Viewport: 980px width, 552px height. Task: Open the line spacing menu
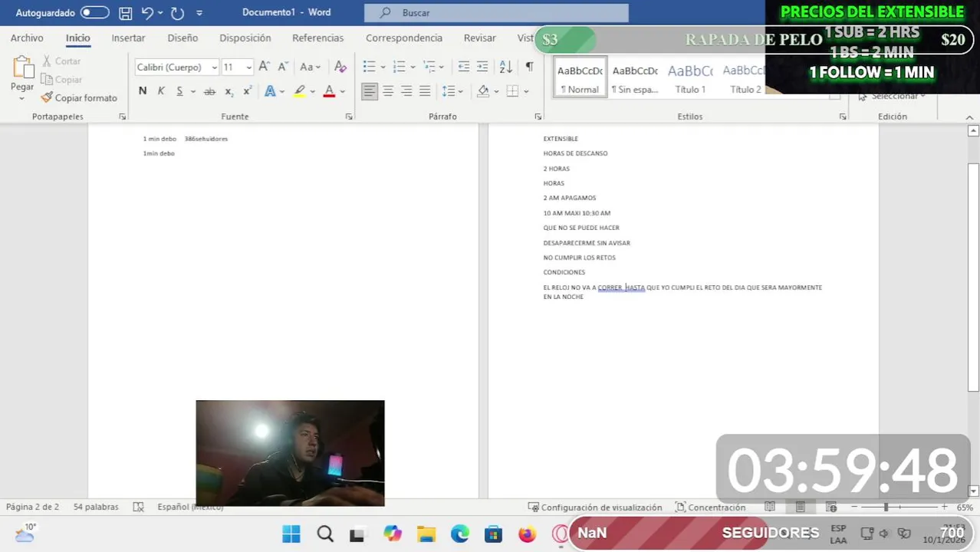[x=449, y=91]
